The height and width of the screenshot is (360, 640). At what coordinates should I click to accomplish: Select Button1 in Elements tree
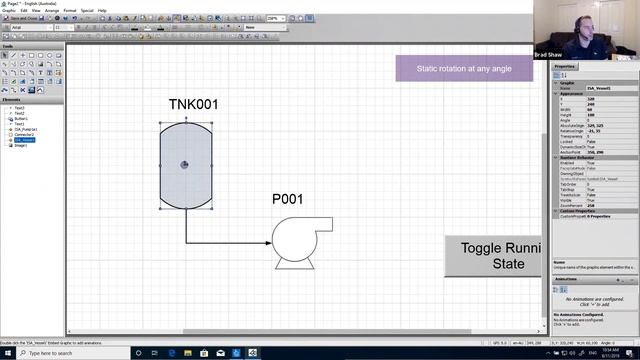click(21, 119)
